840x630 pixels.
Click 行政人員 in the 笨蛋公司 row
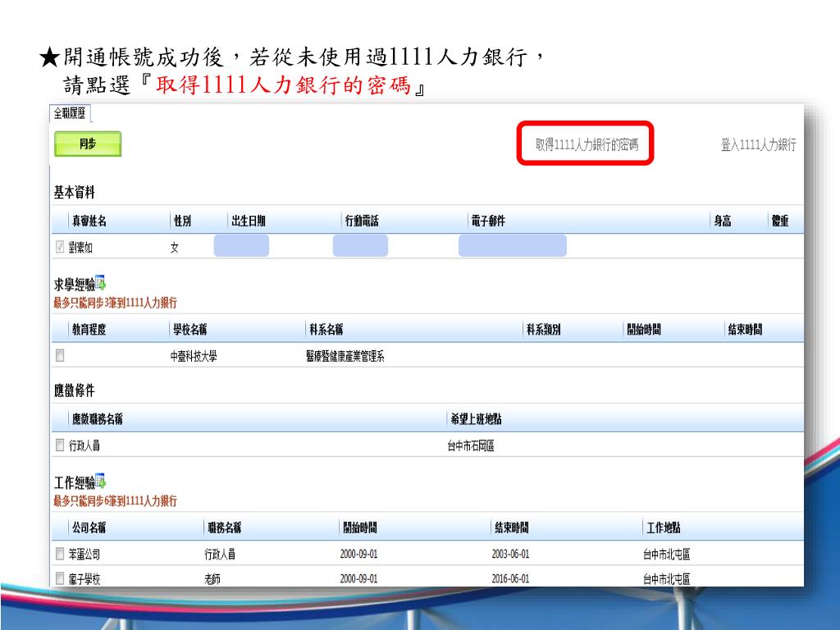[220, 555]
